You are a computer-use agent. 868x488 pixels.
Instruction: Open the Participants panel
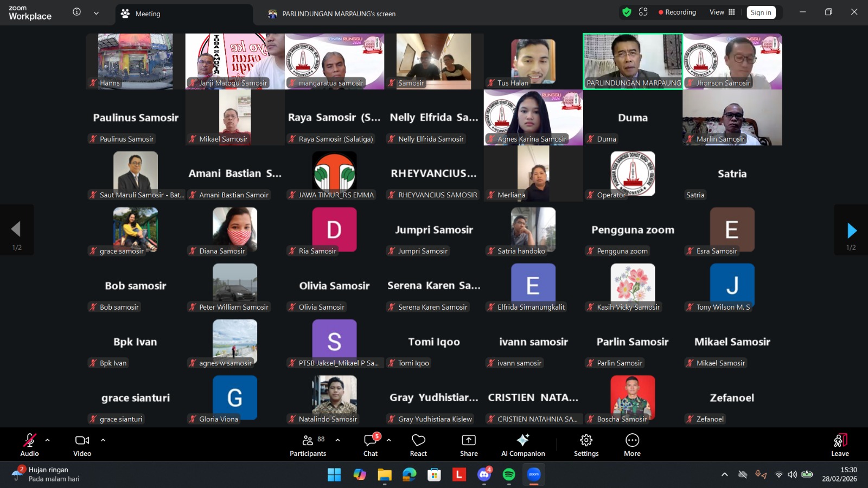[308, 445]
